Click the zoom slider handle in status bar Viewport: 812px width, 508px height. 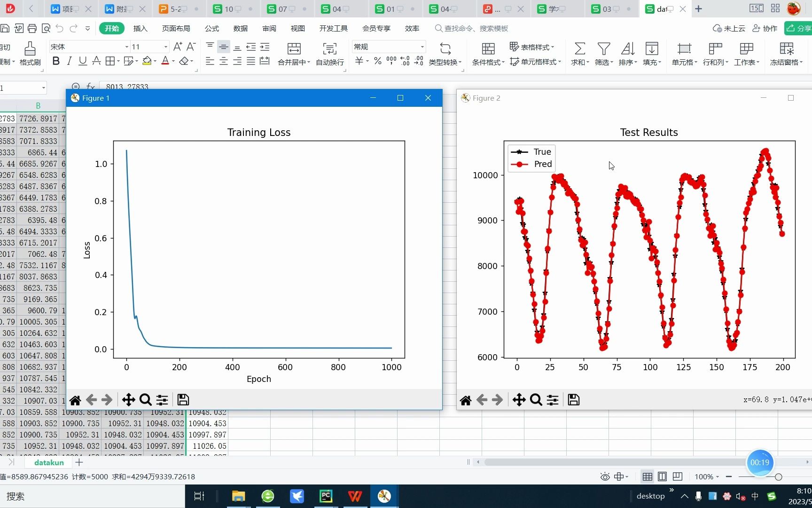tap(778, 477)
